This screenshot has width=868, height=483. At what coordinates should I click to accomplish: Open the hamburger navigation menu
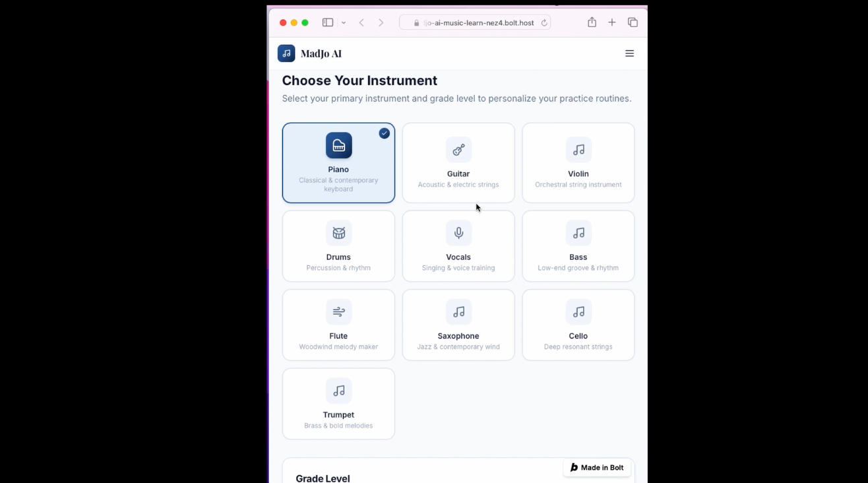(x=629, y=53)
